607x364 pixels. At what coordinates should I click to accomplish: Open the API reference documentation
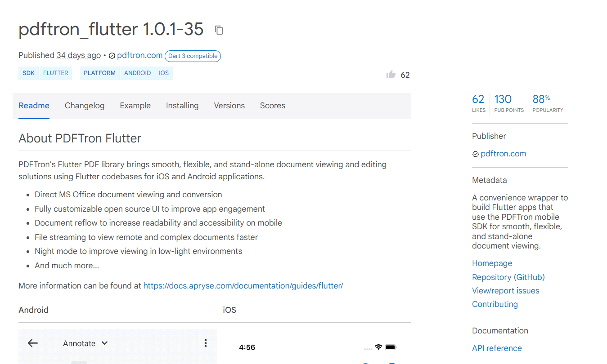click(x=497, y=348)
